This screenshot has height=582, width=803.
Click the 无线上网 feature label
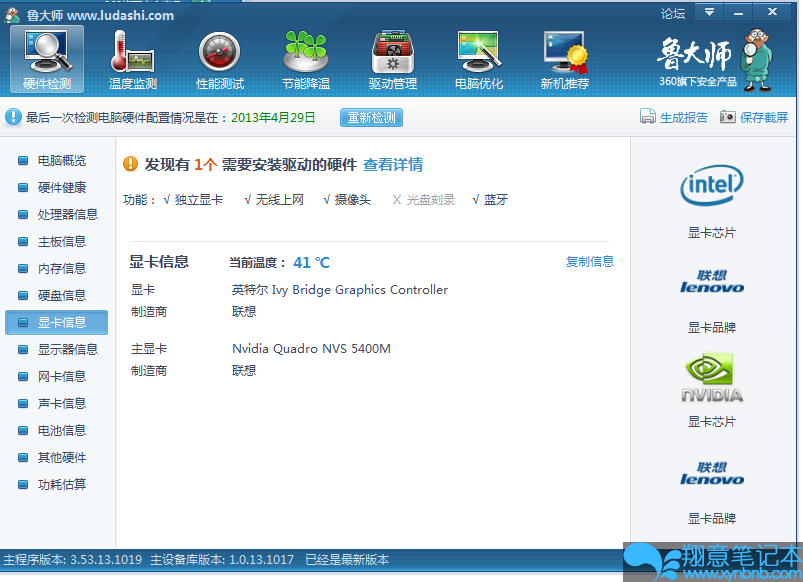(x=280, y=199)
